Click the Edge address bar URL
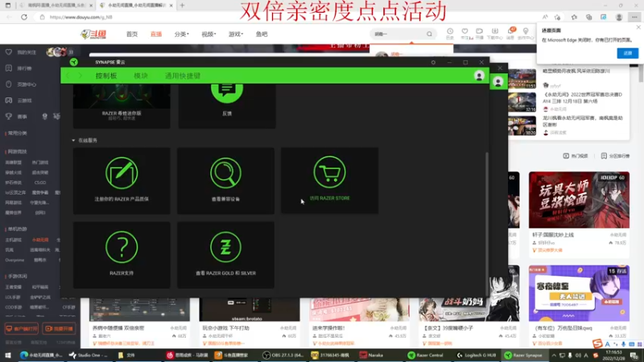Image resolution: width=644 pixels, height=362 pixels. tap(81, 17)
